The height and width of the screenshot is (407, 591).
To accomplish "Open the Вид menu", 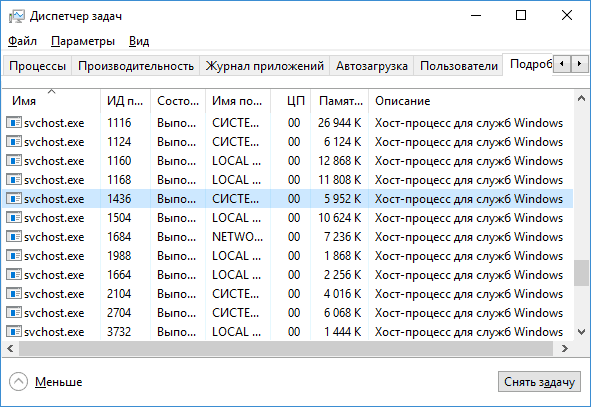I will [x=139, y=41].
